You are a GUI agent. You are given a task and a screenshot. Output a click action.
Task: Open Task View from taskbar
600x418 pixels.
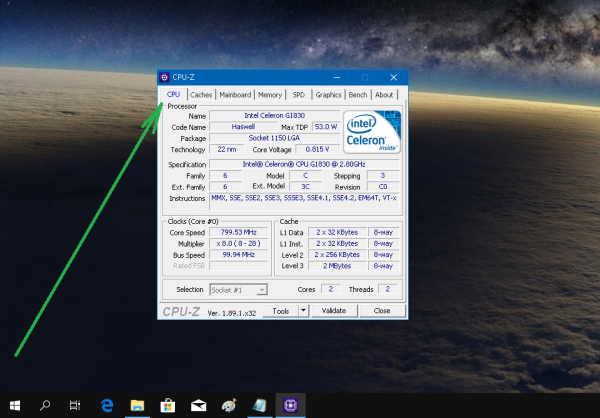pos(75,405)
